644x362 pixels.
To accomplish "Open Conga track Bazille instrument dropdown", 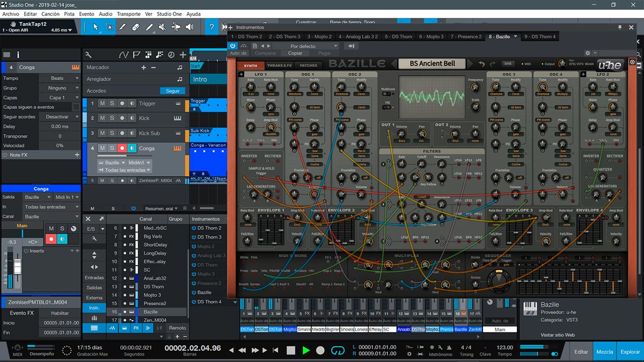I will point(111,162).
